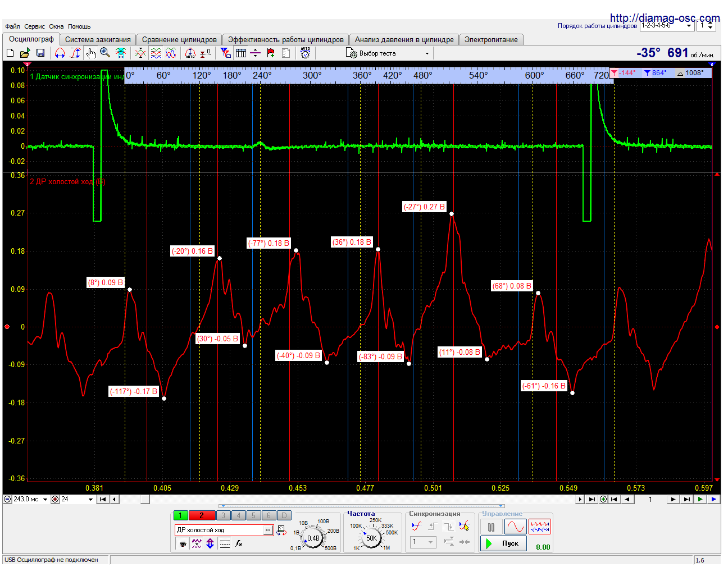728x567 pixels.
Task: Click the ДР холостой ход name field
Action: tap(219, 530)
